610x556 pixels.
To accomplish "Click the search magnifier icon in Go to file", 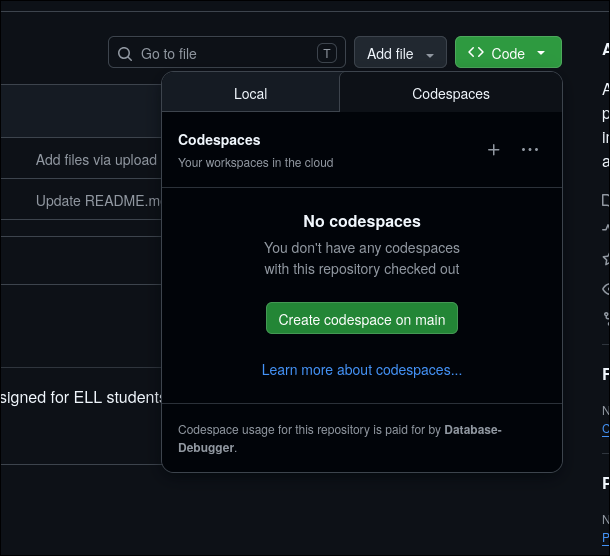I will pos(125,54).
